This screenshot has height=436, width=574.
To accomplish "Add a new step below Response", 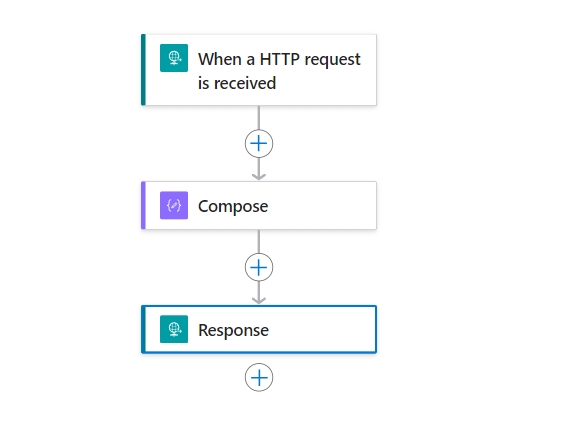I will [x=259, y=377].
